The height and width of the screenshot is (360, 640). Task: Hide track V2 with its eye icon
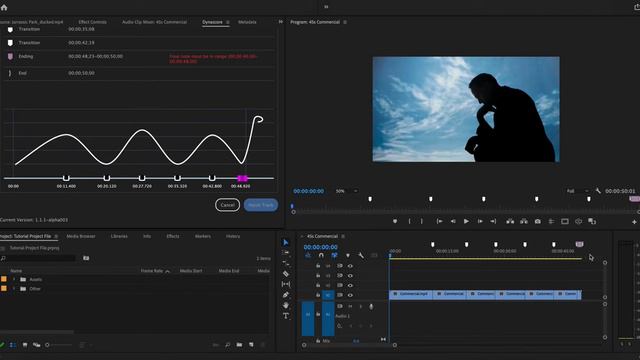pos(350,285)
